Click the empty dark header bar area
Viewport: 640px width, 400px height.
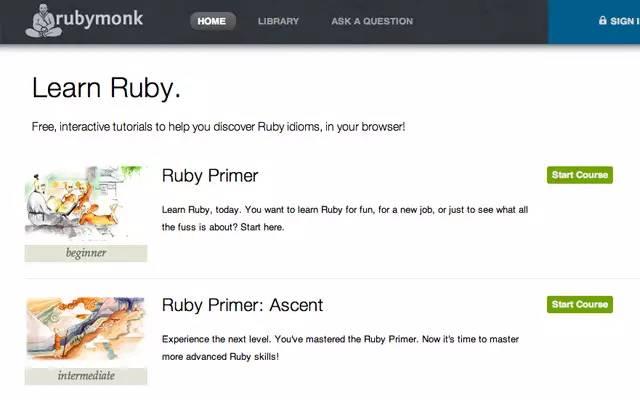[x=480, y=21]
